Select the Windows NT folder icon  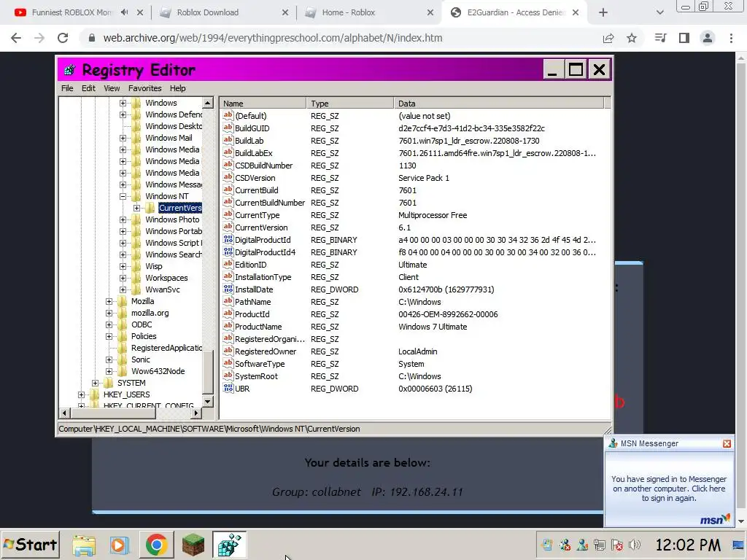click(136, 196)
